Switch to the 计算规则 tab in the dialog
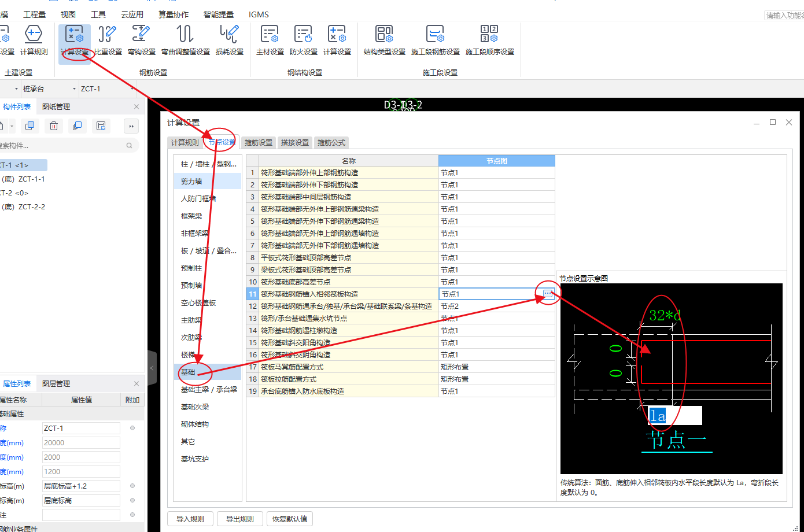Image resolution: width=804 pixels, height=532 pixels. click(x=185, y=142)
